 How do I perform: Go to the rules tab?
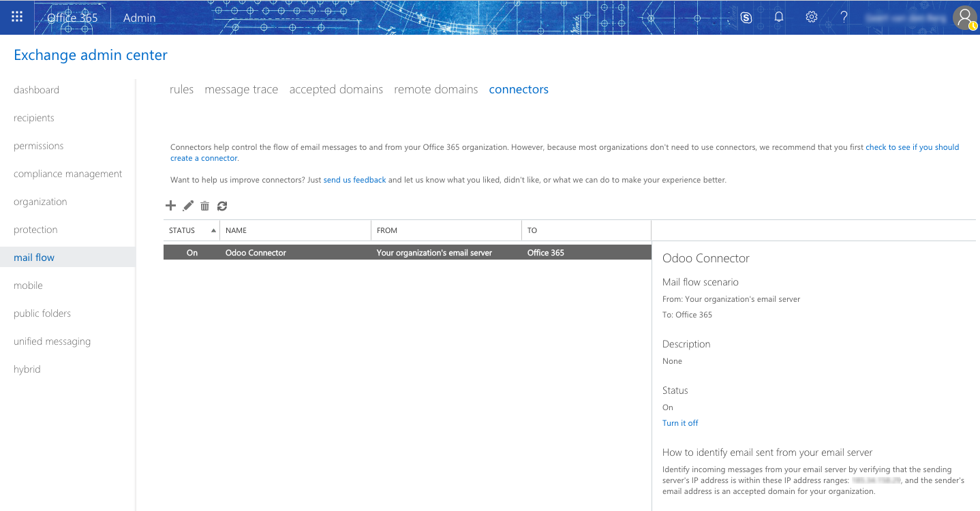click(182, 89)
